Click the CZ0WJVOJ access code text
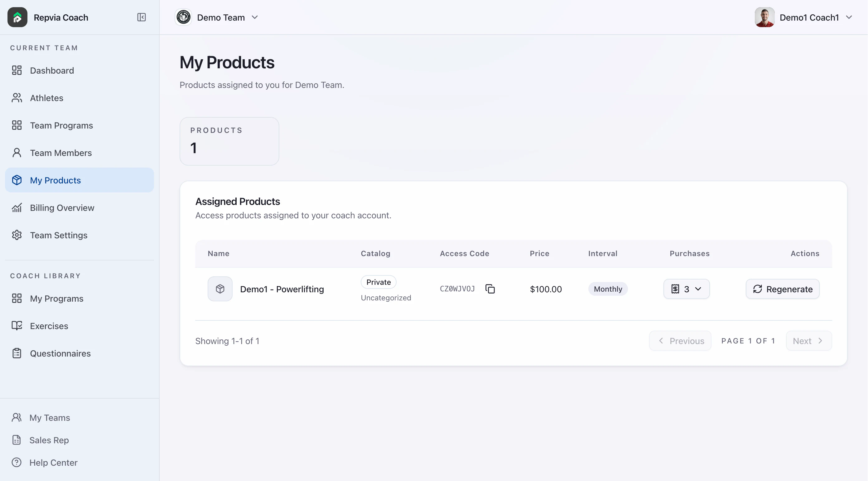 click(x=457, y=289)
